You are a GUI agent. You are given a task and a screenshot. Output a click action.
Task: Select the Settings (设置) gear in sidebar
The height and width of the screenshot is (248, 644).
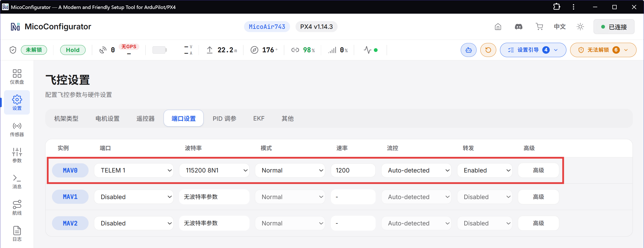click(17, 102)
